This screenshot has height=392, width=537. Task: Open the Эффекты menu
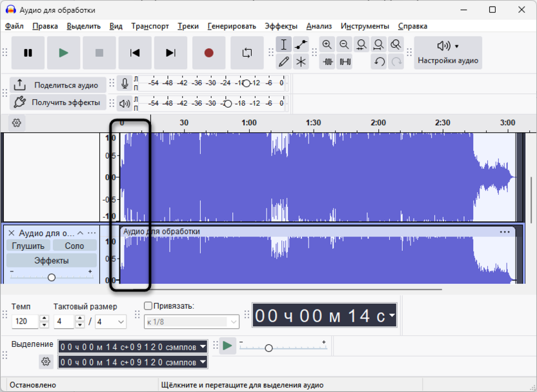point(281,26)
